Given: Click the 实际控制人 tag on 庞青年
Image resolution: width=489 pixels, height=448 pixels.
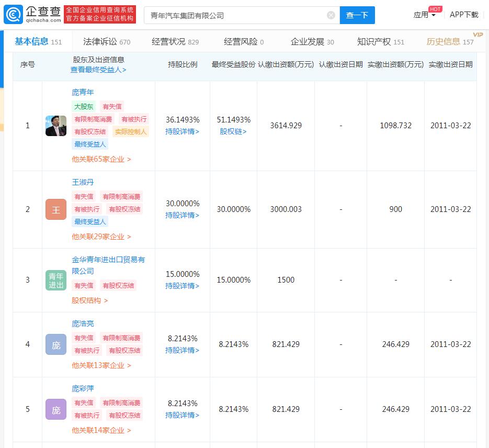Looking at the screenshot, I should pos(131,132).
